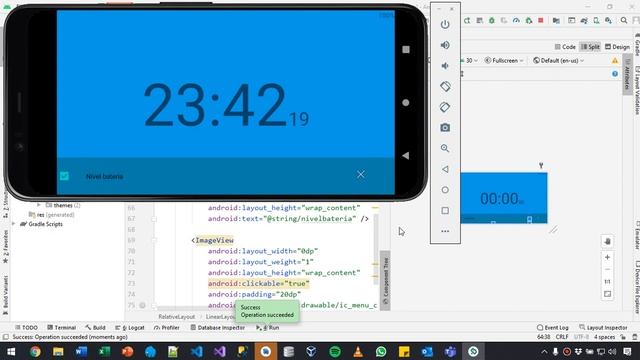The height and width of the screenshot is (360, 640).
Task: Open the Default (en-us) locale dropdown
Action: [559, 60]
